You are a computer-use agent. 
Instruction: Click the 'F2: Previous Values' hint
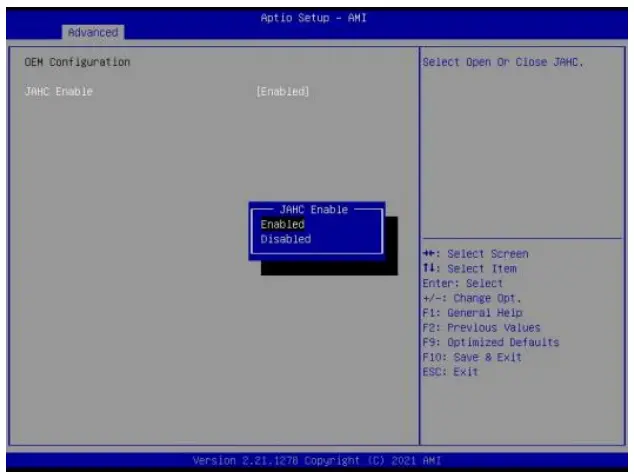pyautogui.click(x=482, y=328)
